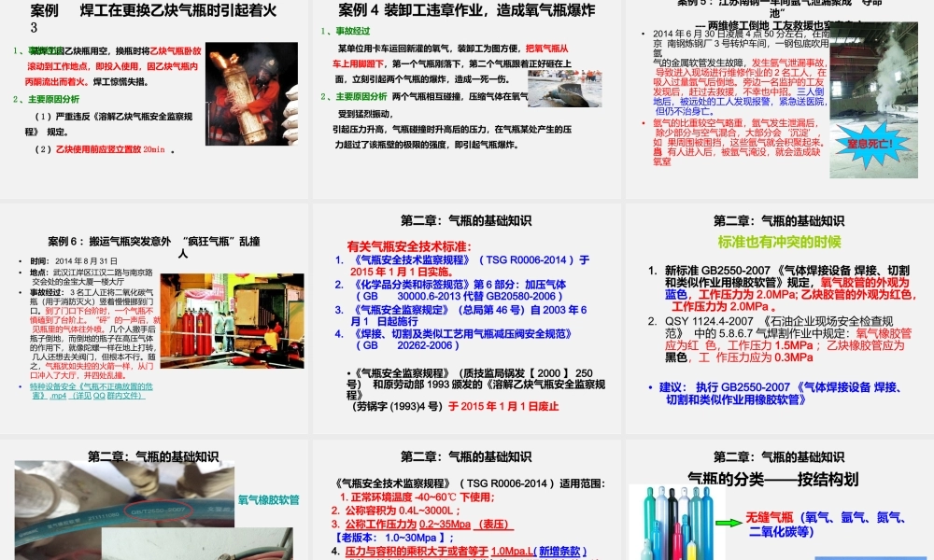Select the 案例3 焊工更换乙炔气瓶 slide thumbnail

point(154,99)
